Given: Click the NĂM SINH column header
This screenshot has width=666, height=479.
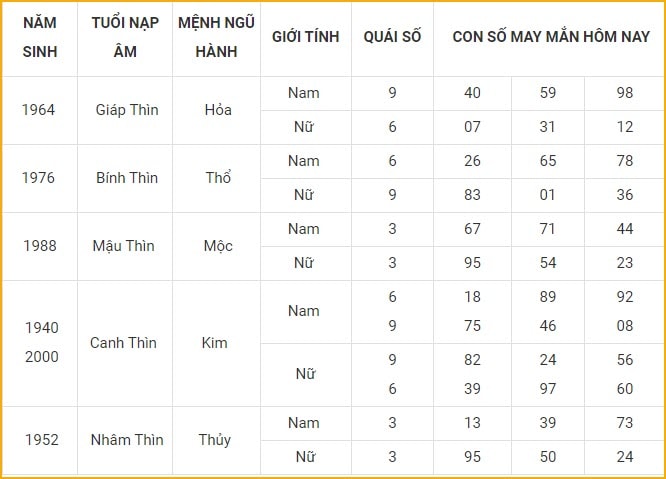Looking at the screenshot, I should (x=40, y=37).
